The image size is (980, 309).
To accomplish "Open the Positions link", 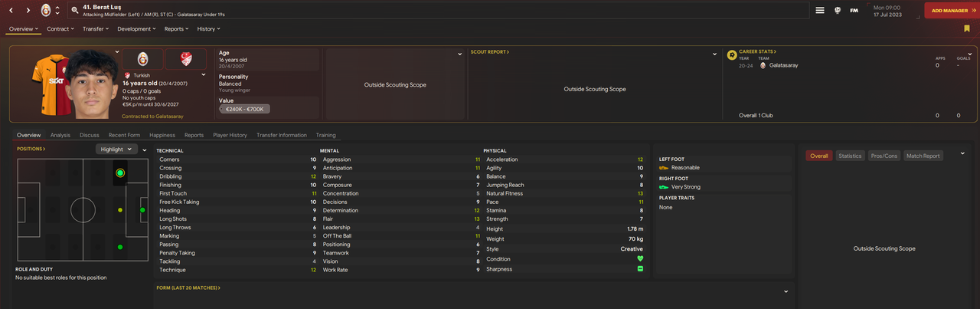I will coord(31,149).
